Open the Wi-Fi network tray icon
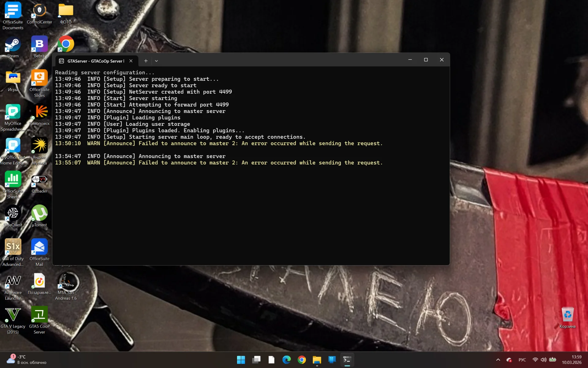The image size is (588, 368). point(535,360)
